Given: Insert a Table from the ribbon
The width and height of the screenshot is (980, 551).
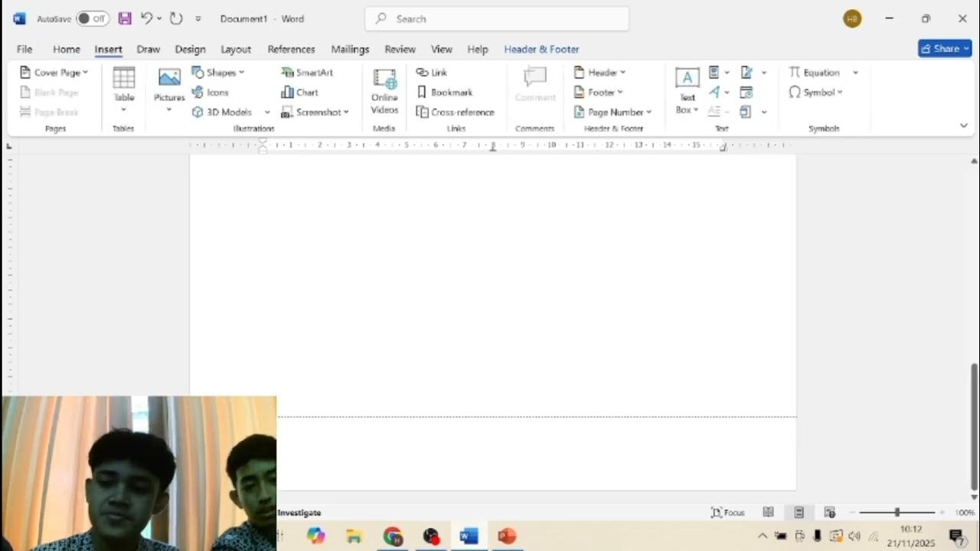Looking at the screenshot, I should pos(124,90).
